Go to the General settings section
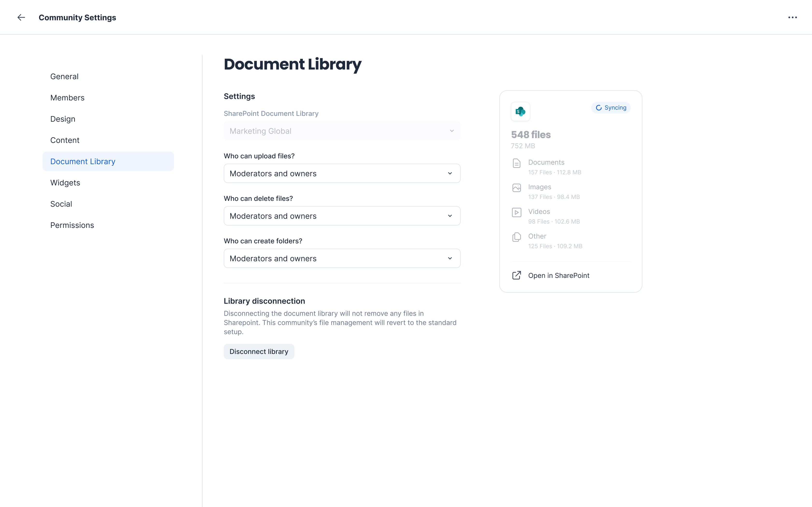The width and height of the screenshot is (812, 507). (x=65, y=77)
